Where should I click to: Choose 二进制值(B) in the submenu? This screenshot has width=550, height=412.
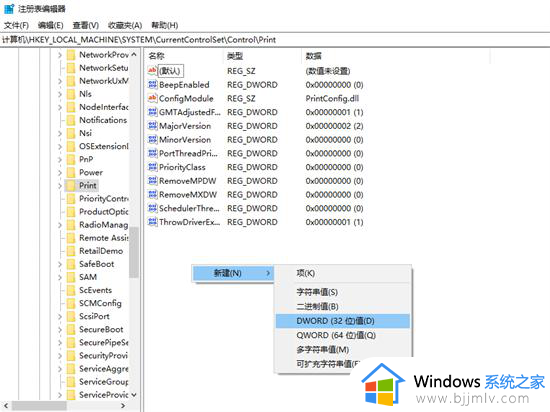click(343, 306)
